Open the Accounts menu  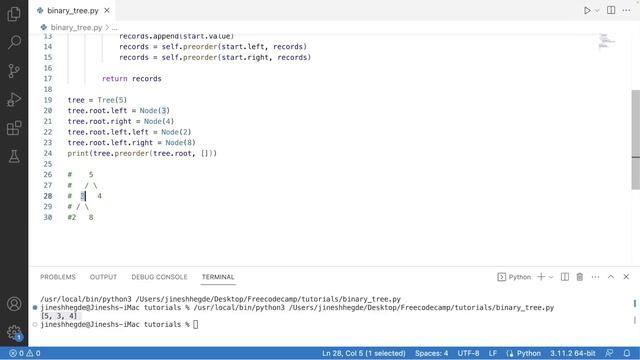14,304
